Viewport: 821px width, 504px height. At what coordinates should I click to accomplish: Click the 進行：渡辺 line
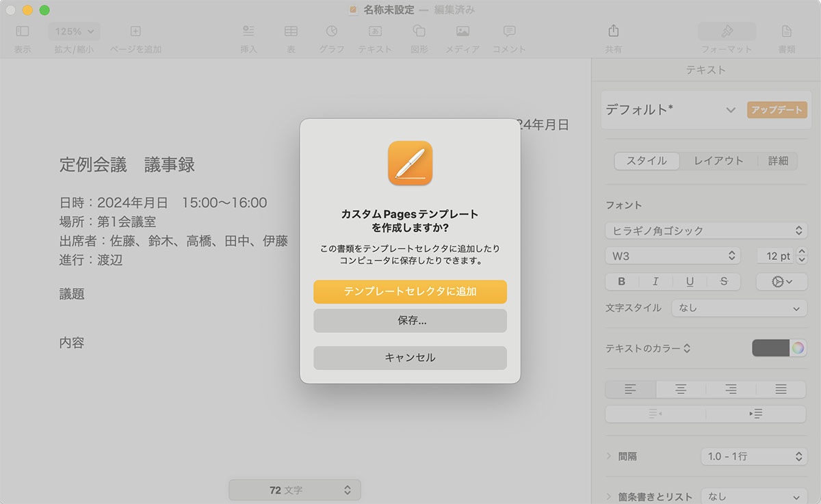point(91,260)
